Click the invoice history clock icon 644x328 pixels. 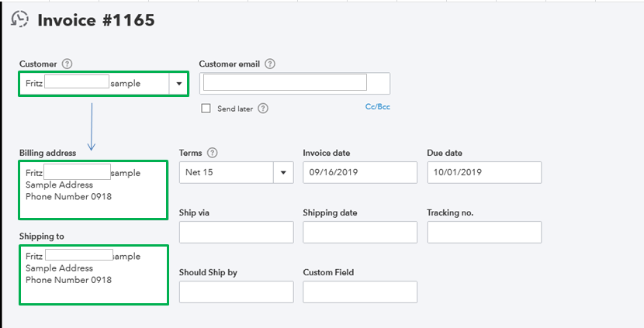pyautogui.click(x=19, y=20)
